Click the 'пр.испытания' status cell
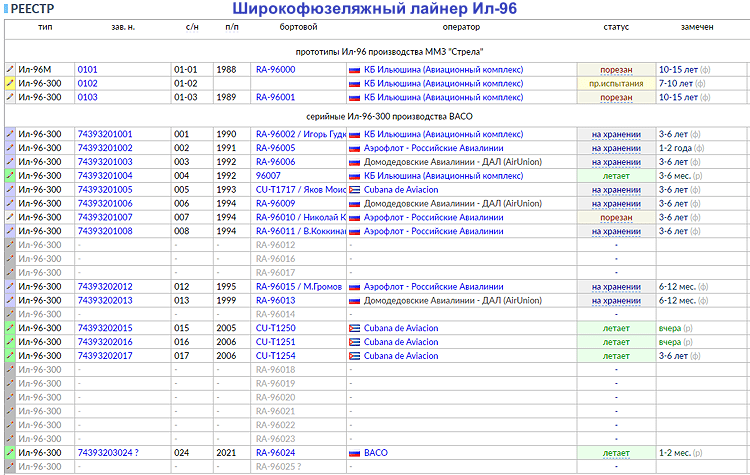The height and width of the screenshot is (475, 750). 616,83
